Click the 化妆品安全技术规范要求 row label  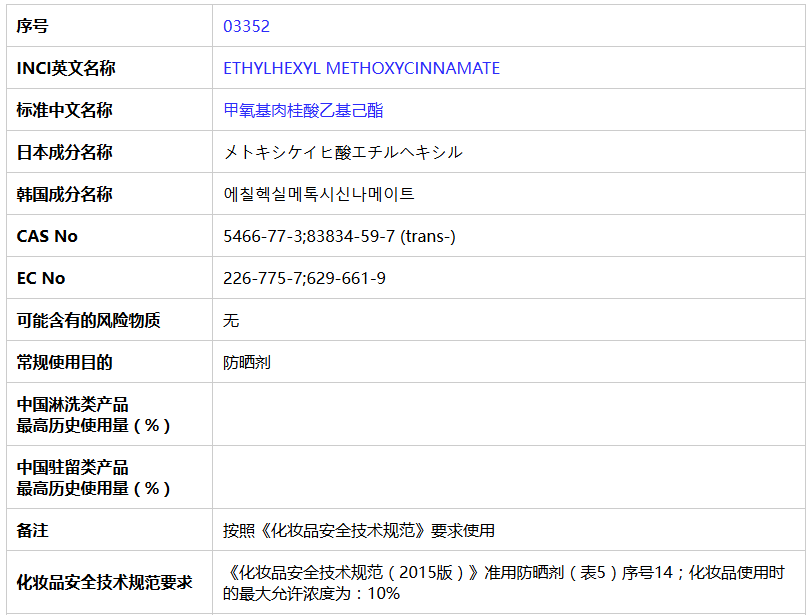point(104,583)
